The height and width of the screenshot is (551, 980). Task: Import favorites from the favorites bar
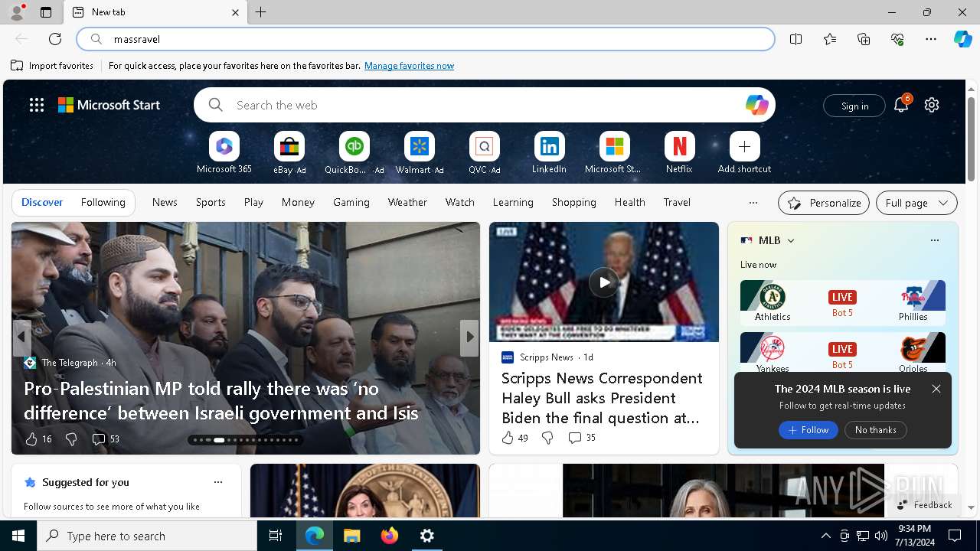(x=52, y=66)
